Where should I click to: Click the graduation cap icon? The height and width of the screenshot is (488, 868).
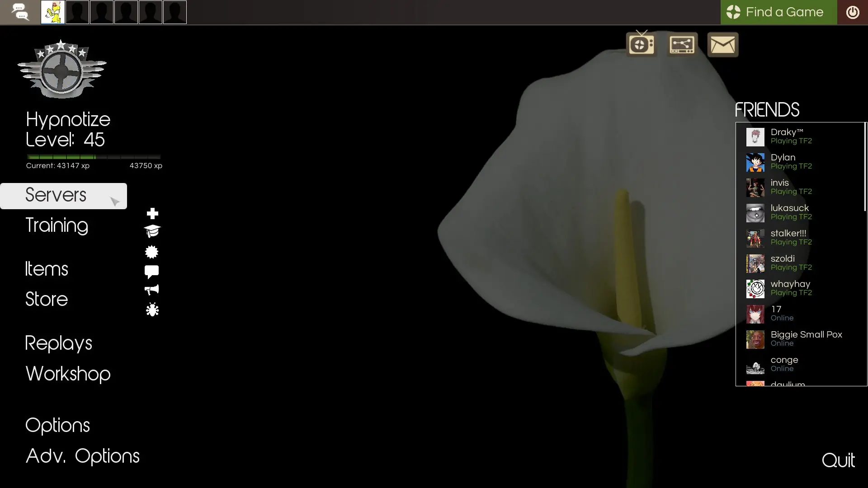pyautogui.click(x=152, y=231)
